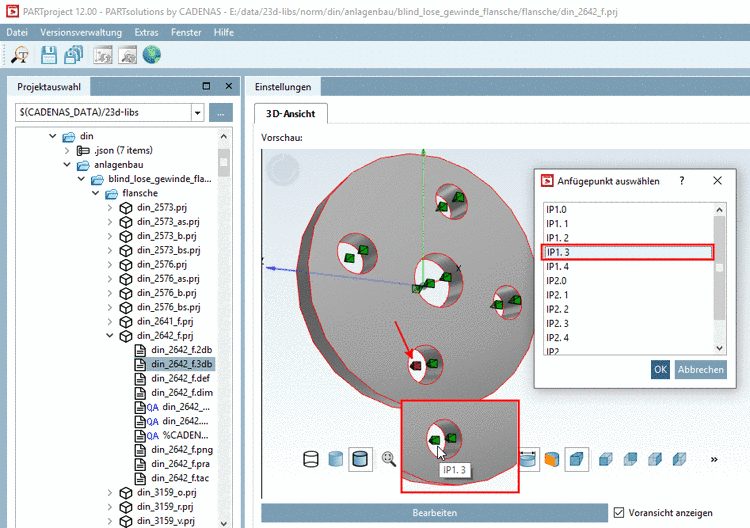Click Abbrechen in the Anfügepunkt dialog
This screenshot has width=750, height=528.
pos(701,370)
